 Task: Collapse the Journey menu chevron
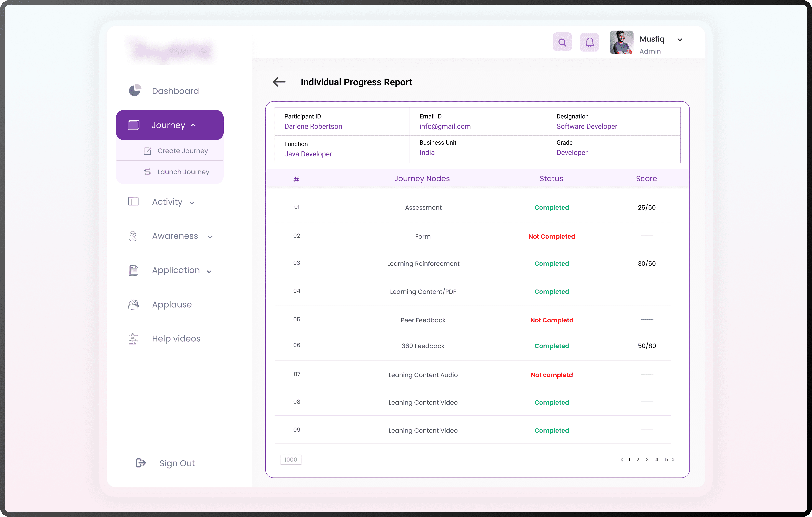coord(193,125)
